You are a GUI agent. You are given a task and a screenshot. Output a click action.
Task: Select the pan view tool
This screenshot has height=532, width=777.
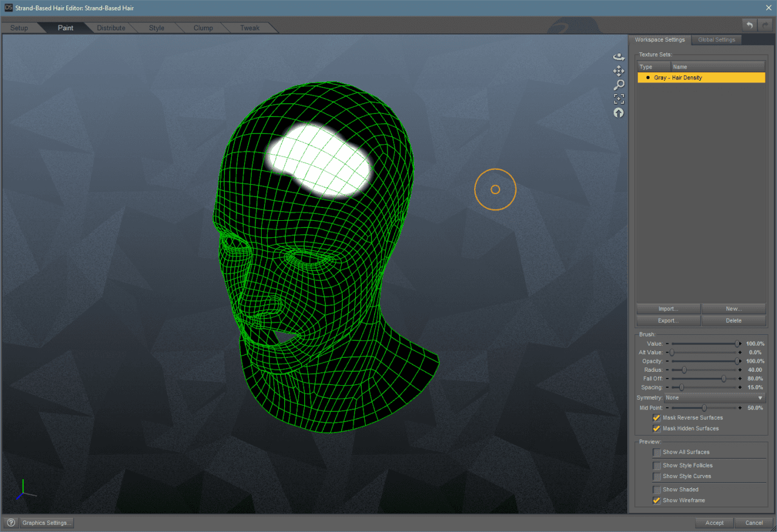click(619, 70)
